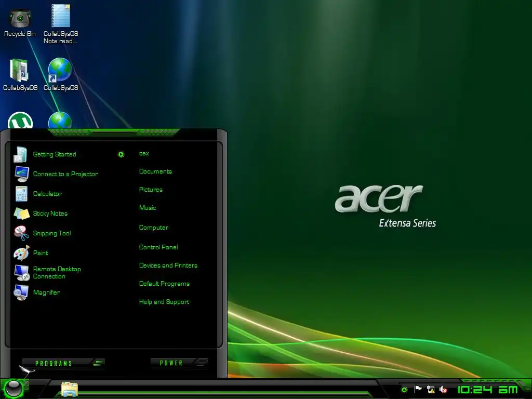Click the Magnifier icon in Start menu
532x399 pixels.
[21, 292]
